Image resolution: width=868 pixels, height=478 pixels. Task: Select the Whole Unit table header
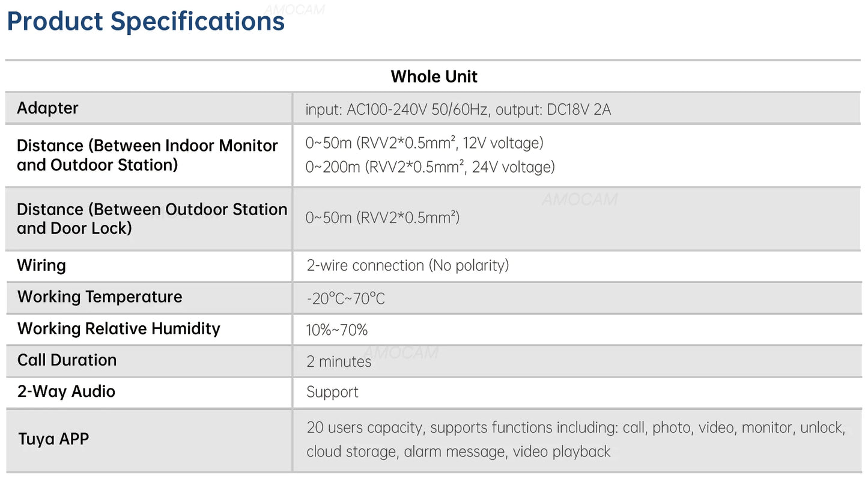434,76
